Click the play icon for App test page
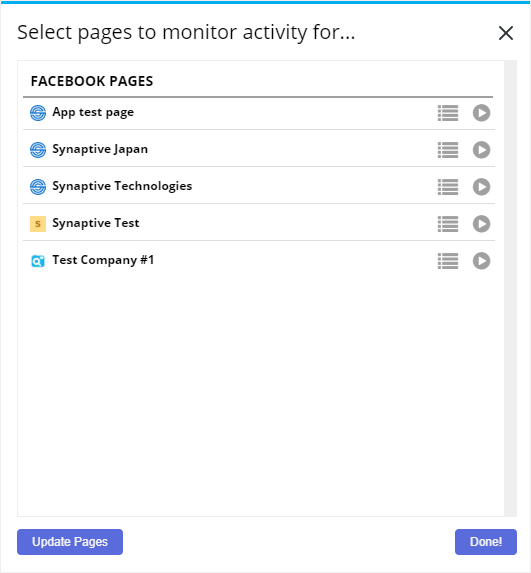 481,113
